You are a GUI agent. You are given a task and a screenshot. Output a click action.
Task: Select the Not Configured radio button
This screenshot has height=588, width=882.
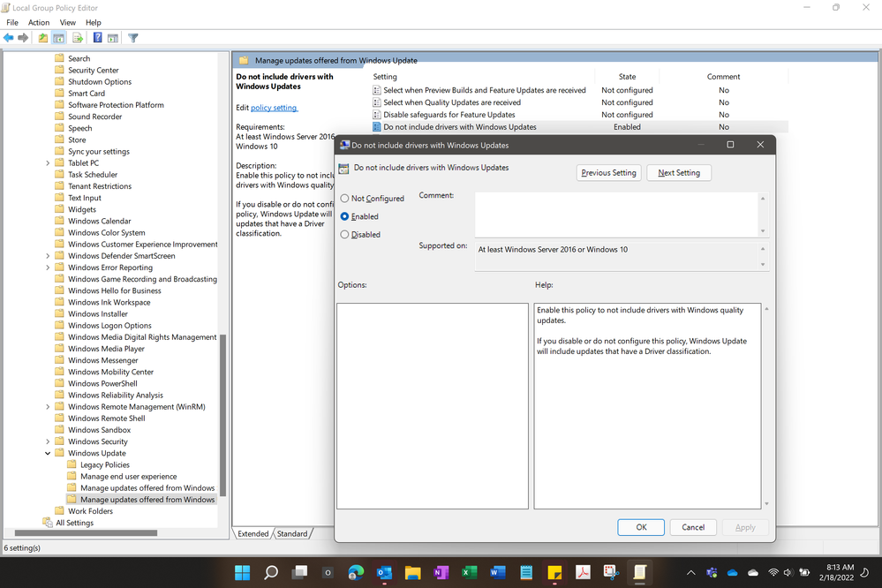click(345, 198)
